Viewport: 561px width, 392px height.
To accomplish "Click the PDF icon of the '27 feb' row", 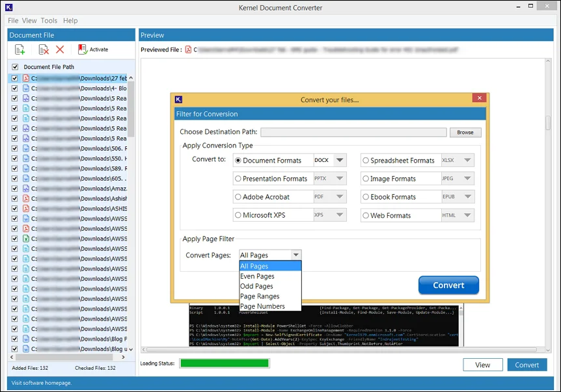I will click(26, 78).
